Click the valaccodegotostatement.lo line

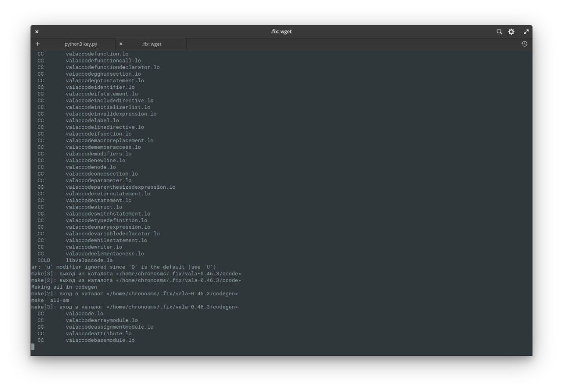click(x=91, y=81)
